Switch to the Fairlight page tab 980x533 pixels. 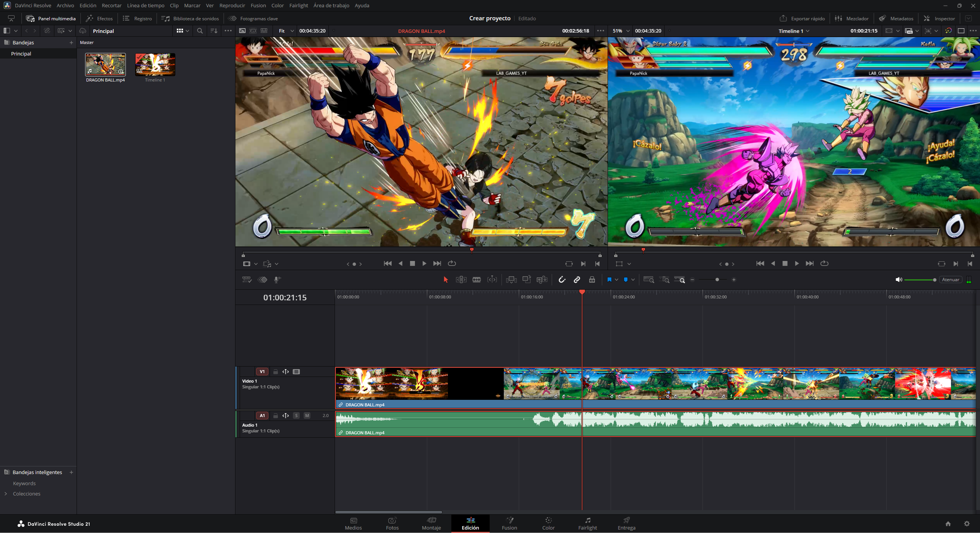click(x=588, y=523)
